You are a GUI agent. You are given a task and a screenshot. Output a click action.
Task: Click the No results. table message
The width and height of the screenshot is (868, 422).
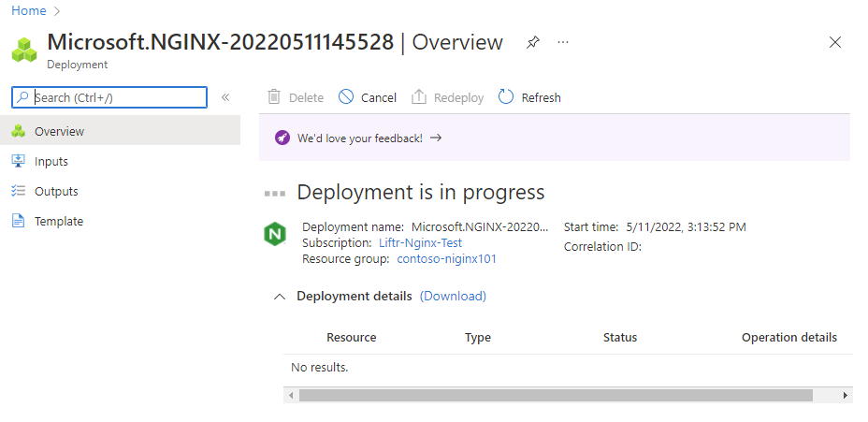point(319,367)
